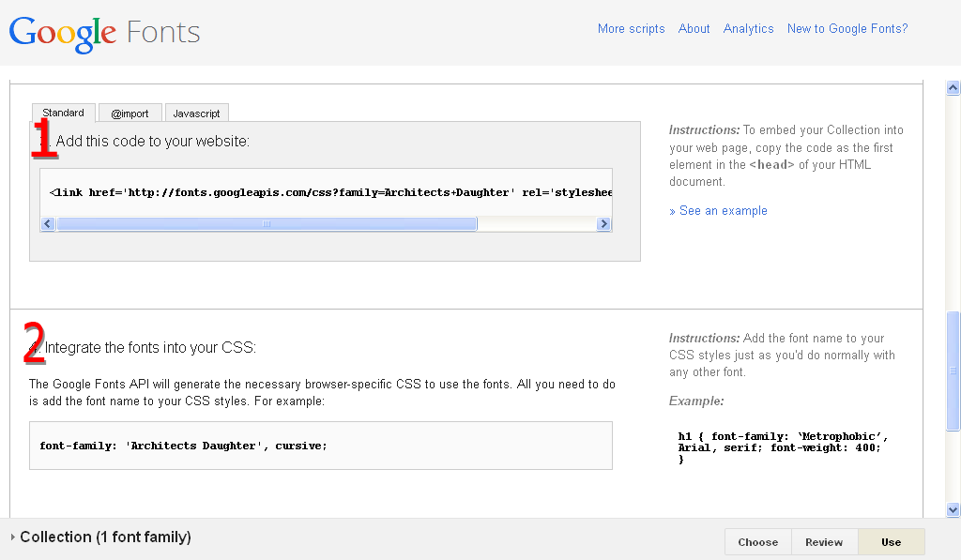Click the Google Fonts logo
Image resolution: width=961 pixels, height=560 pixels.
click(104, 33)
